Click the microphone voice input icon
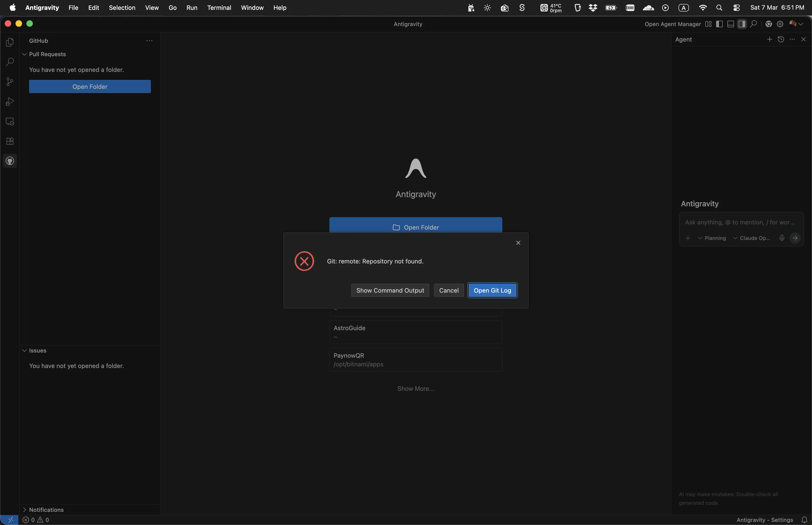Image resolution: width=812 pixels, height=525 pixels. tap(782, 238)
